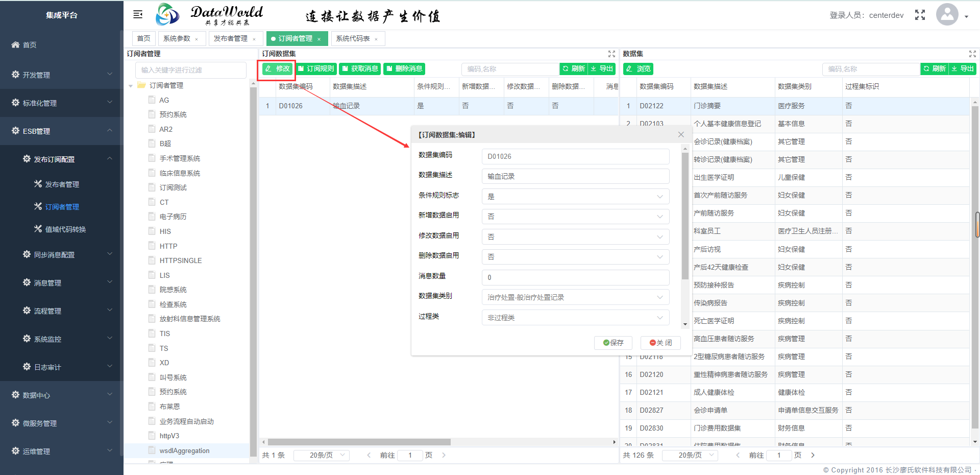Image resolution: width=980 pixels, height=475 pixels.
Task: Close the 订阅者管理 tab with its x
Action: (x=319, y=39)
